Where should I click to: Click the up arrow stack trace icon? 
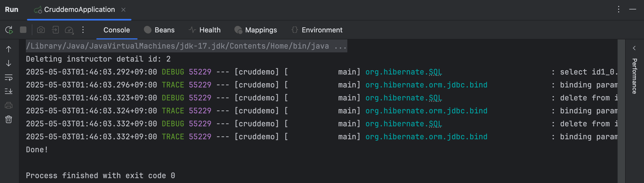[x=9, y=49]
